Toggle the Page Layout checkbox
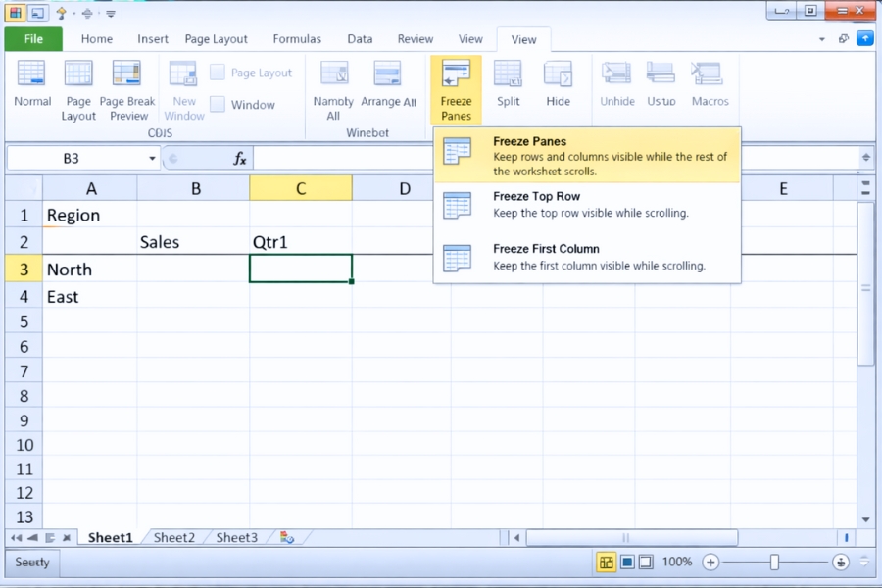 [x=217, y=72]
